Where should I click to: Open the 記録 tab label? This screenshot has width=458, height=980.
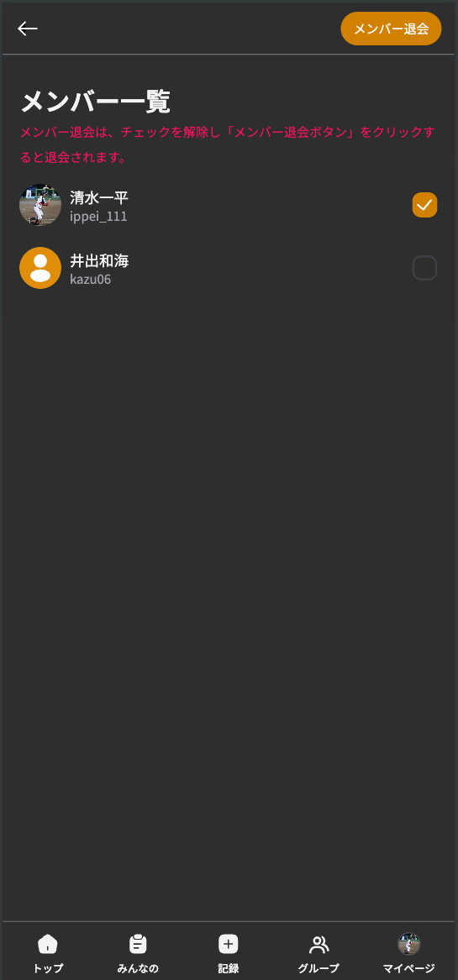click(229, 968)
